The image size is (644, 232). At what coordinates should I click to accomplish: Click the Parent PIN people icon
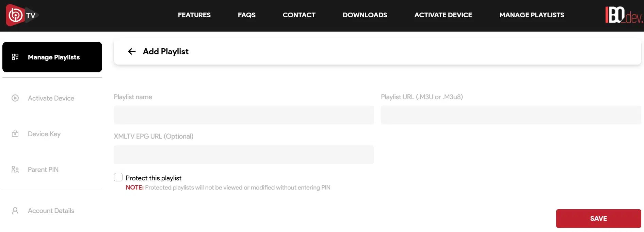pos(15,169)
